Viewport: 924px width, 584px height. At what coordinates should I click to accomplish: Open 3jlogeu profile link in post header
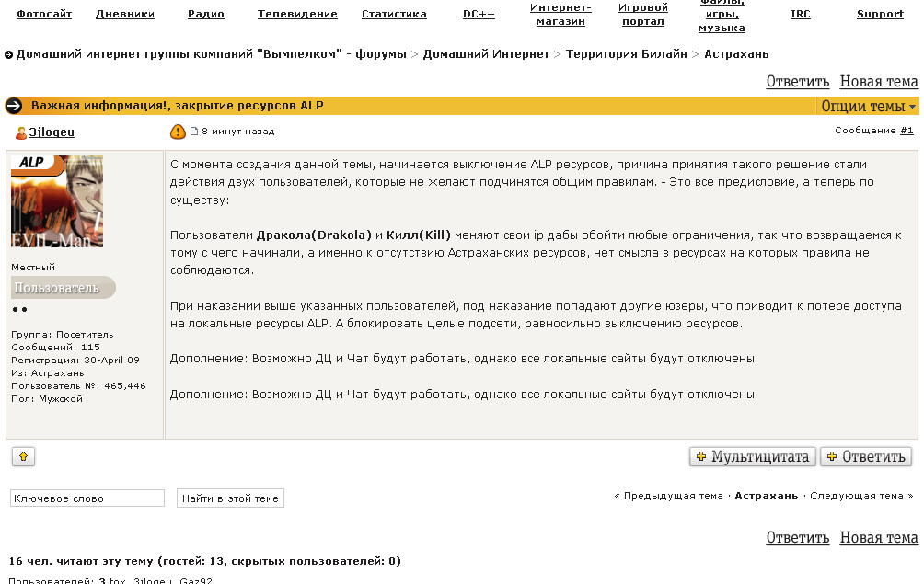click(x=52, y=132)
